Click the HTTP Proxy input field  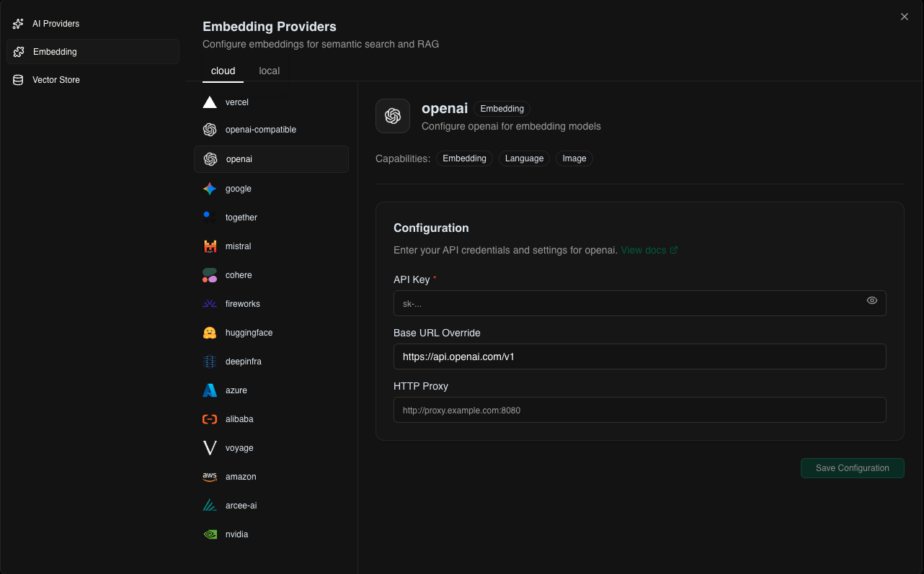click(x=639, y=410)
